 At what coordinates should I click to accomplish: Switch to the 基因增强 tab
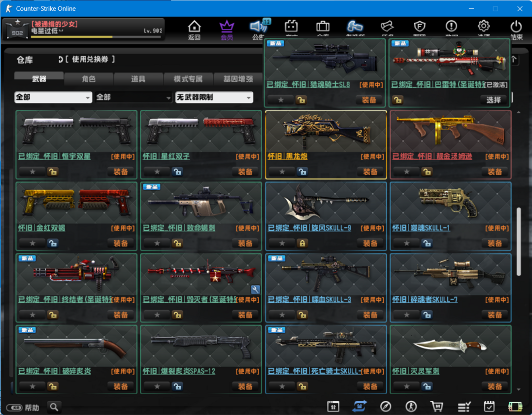click(x=238, y=79)
